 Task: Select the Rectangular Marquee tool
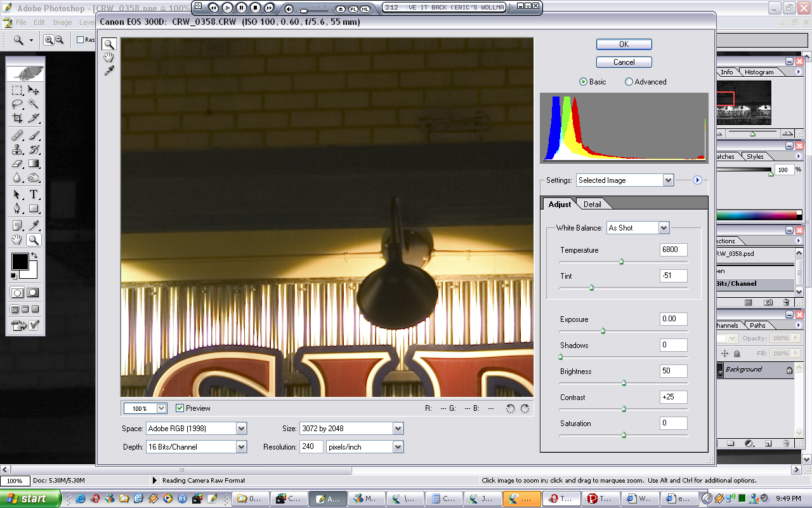18,91
